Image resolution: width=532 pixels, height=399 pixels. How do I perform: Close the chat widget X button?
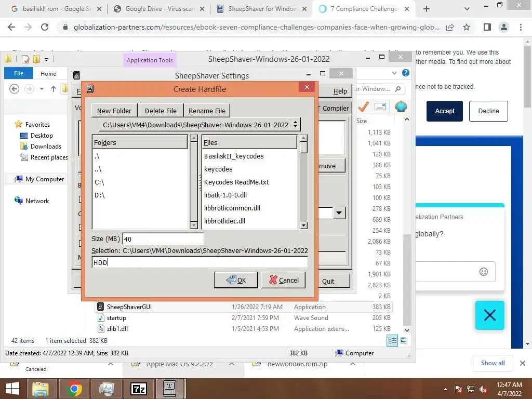coord(489,315)
